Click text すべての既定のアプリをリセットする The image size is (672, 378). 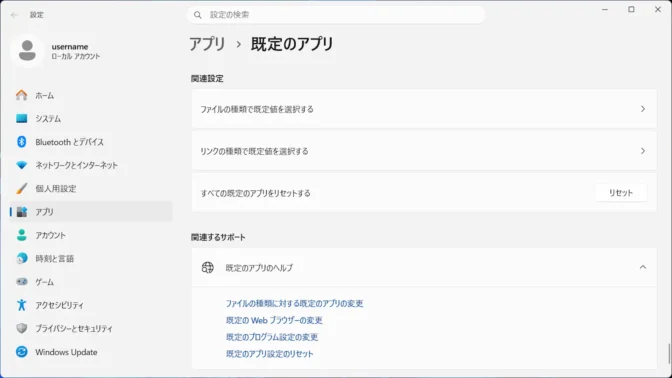point(255,193)
